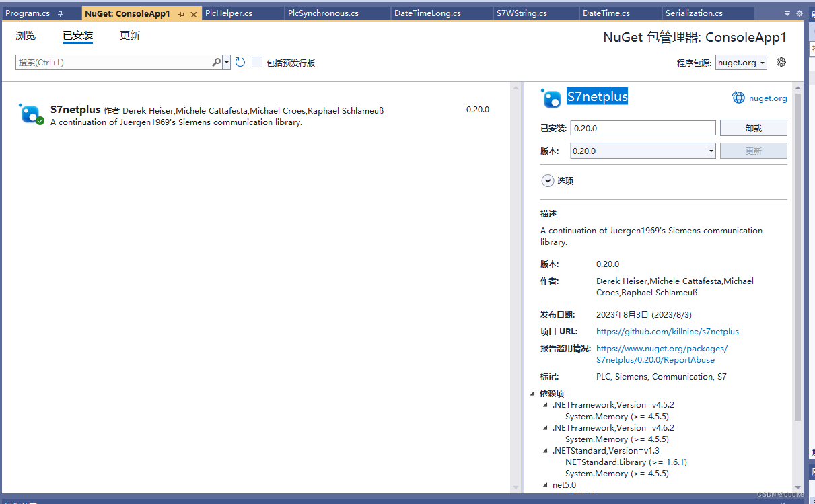Viewport: 815px width, 504px height.
Task: Click the globe icon beside nuget.org
Action: 738,98
